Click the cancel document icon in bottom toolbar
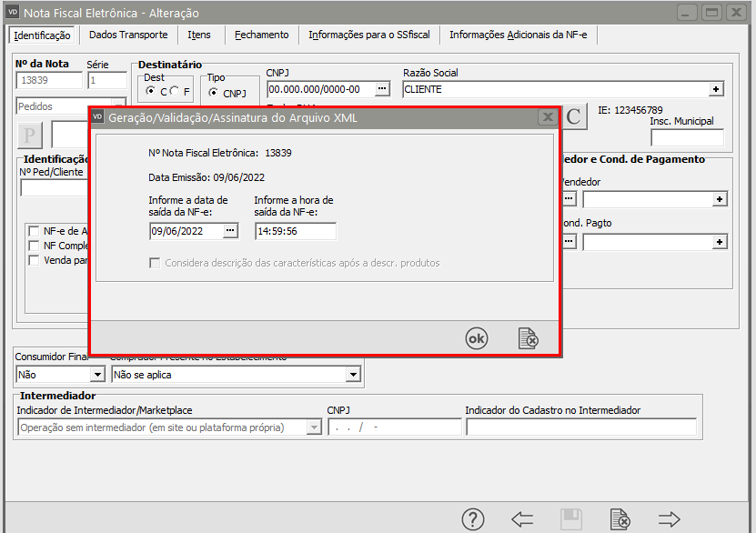The image size is (756, 533). 620,519
